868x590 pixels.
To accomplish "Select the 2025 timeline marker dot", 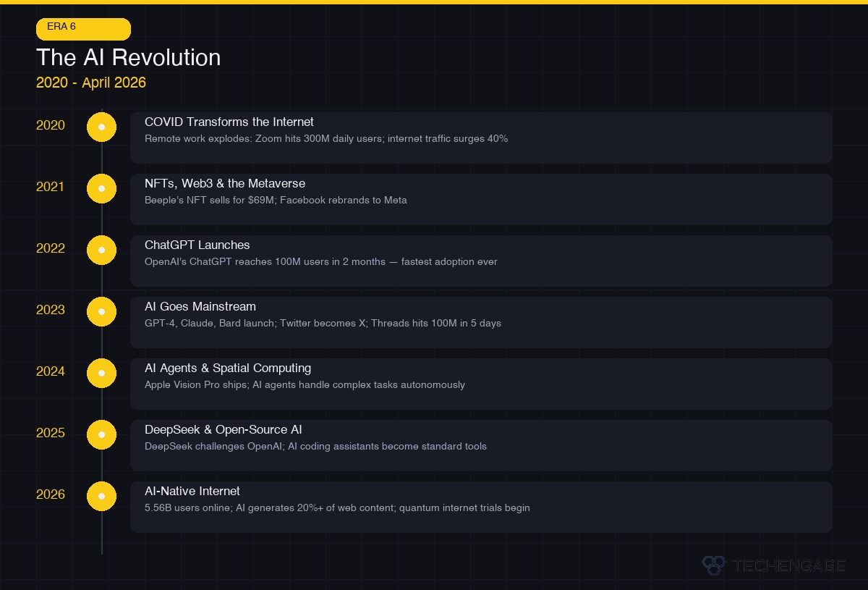I will point(101,434).
